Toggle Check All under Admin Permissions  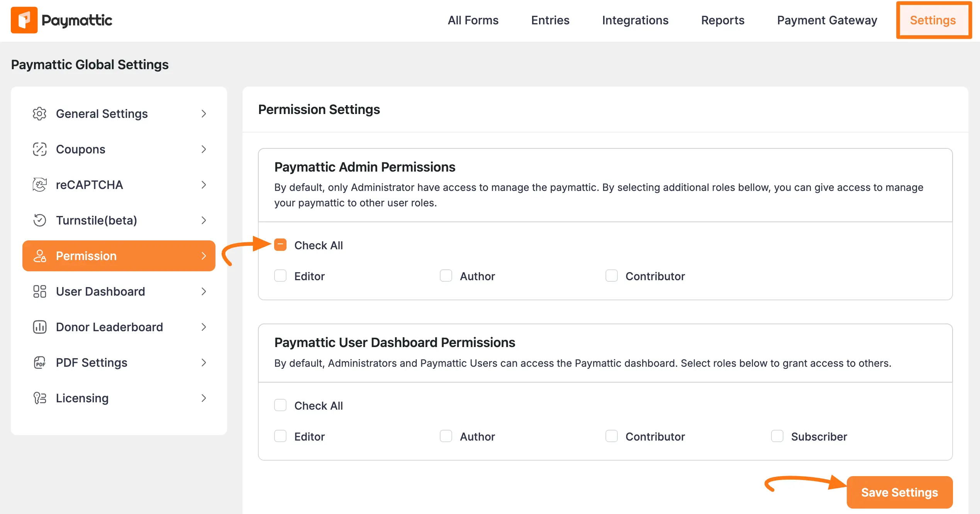pos(280,245)
